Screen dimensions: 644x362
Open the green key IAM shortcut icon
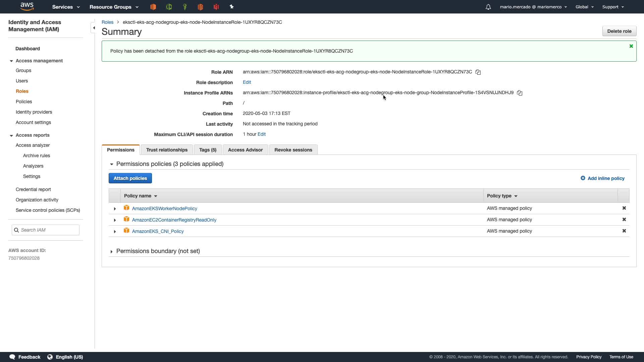pos(184,7)
